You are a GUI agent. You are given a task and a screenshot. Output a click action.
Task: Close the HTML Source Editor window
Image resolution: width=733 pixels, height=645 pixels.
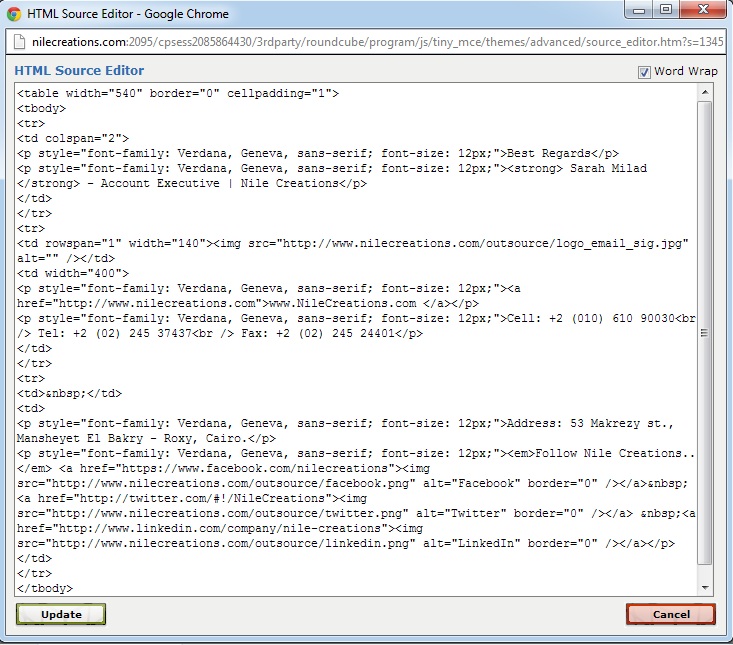(x=703, y=10)
